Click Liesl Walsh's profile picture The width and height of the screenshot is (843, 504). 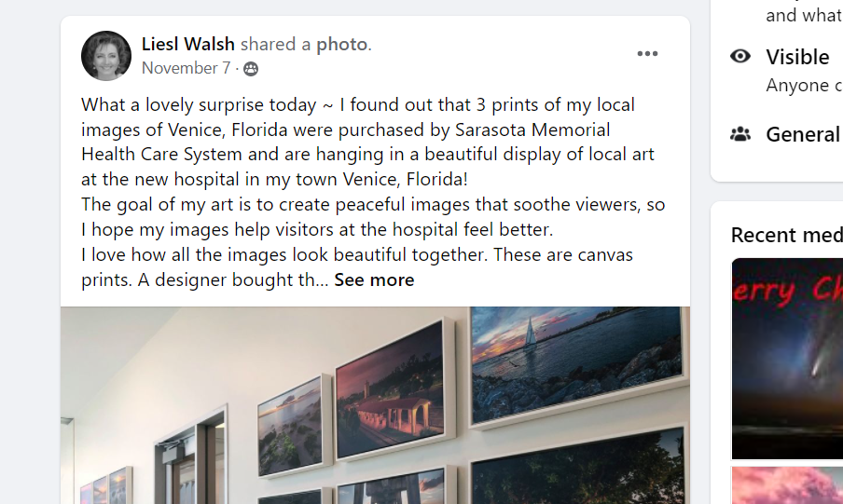click(x=106, y=56)
